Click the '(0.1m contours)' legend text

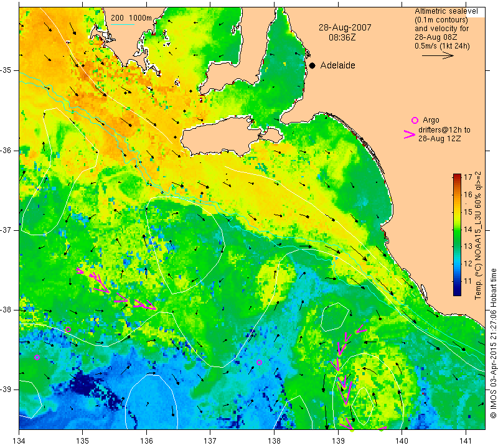(441, 20)
